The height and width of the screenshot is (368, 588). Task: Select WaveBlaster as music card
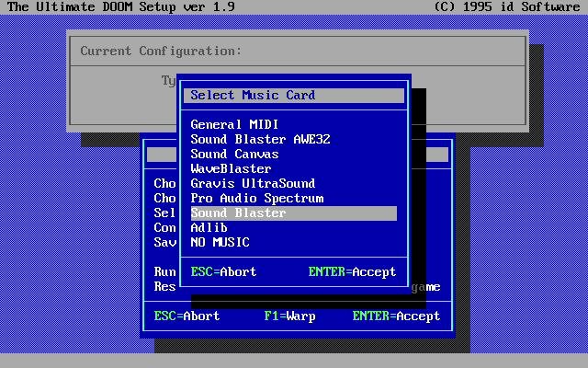tap(231, 168)
